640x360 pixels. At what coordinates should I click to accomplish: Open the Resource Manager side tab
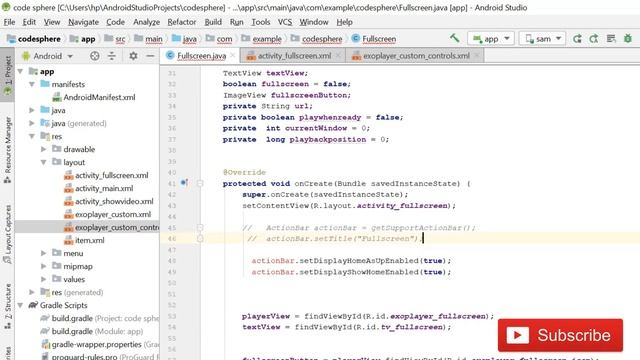pyautogui.click(x=7, y=150)
